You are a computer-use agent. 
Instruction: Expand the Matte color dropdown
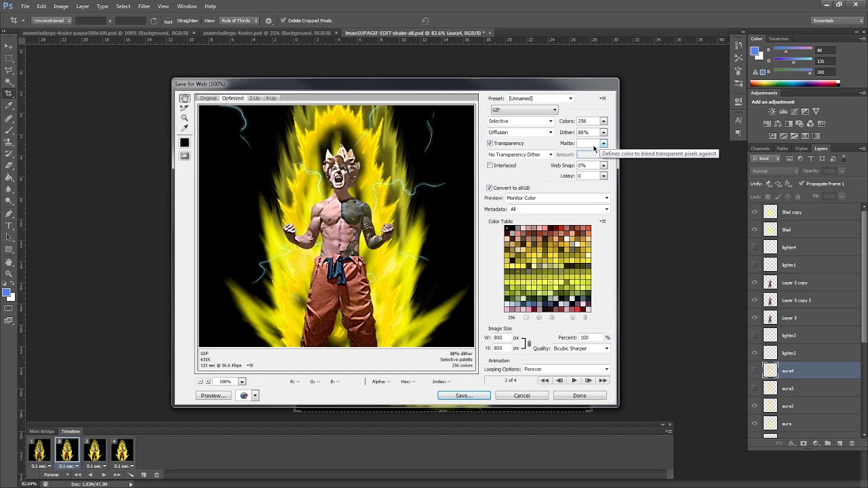604,144
